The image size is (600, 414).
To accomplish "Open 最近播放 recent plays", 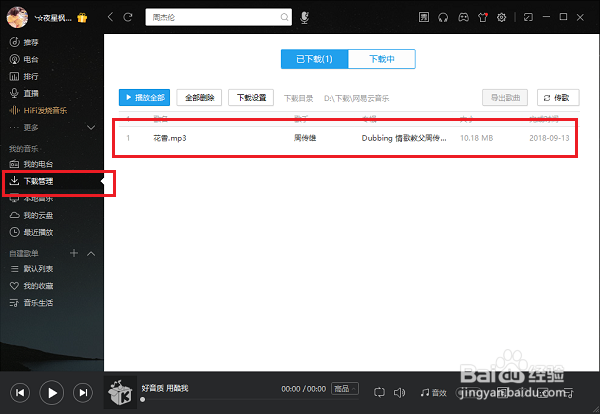I will point(31,232).
